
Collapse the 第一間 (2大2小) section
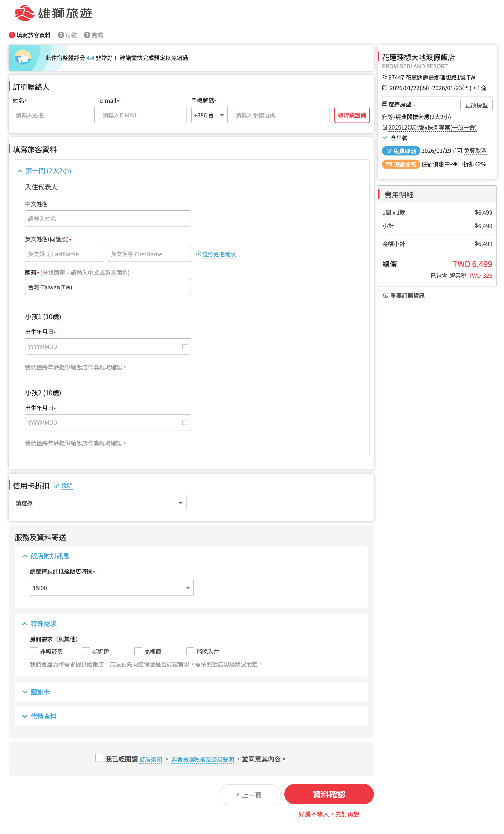pos(48,171)
